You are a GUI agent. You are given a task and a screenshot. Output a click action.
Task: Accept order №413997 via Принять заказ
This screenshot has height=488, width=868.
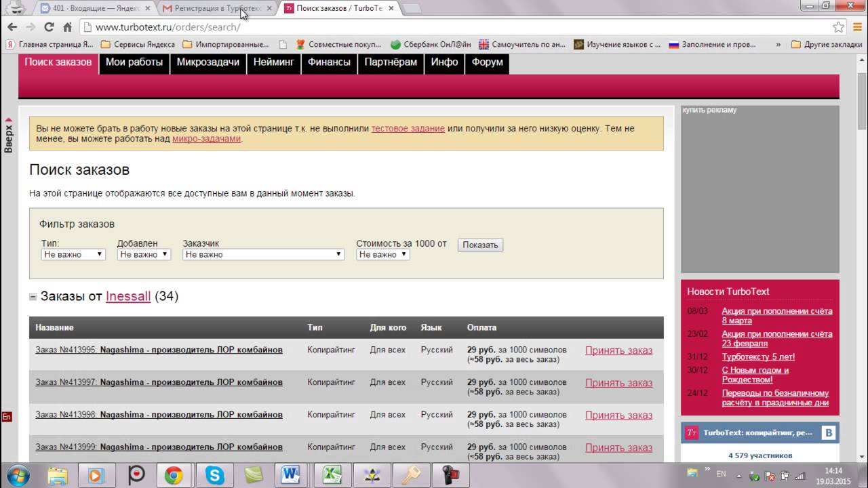pyautogui.click(x=618, y=383)
